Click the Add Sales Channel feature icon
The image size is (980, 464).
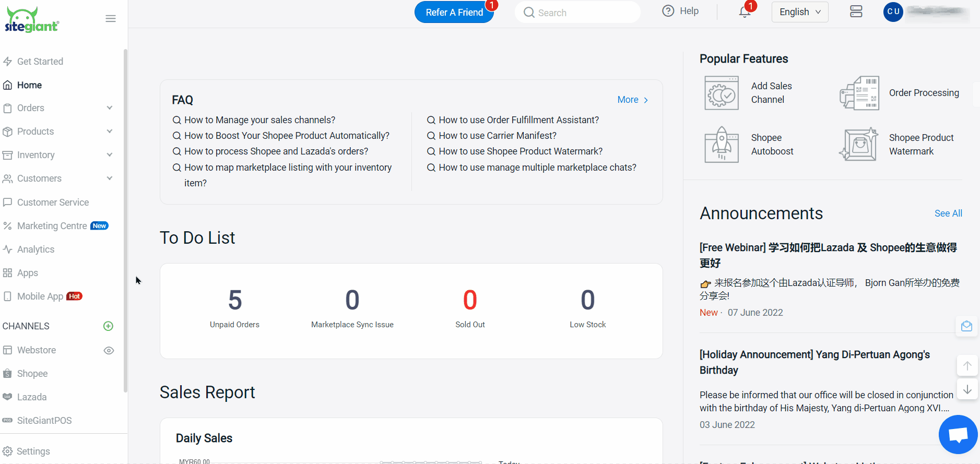(722, 93)
